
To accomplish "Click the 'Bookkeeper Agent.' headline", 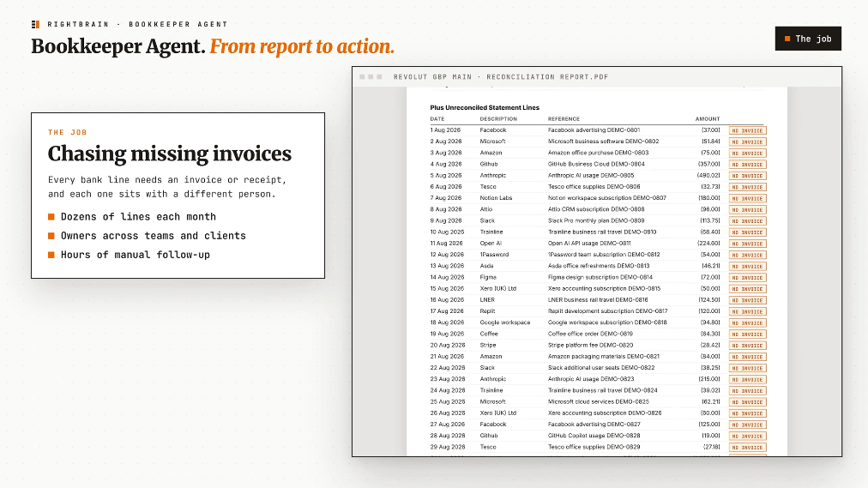I will click(118, 46).
